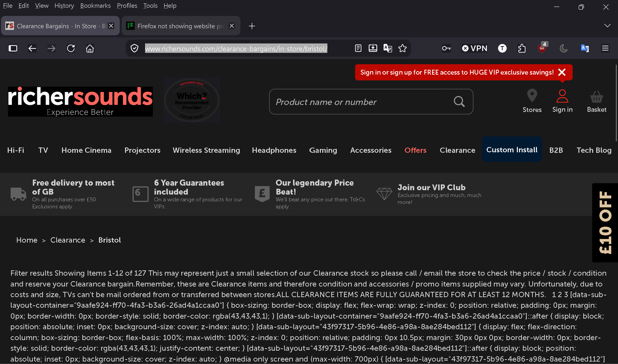The width and height of the screenshot is (618, 364).
Task: Open the Tech Blog link
Action: (594, 150)
